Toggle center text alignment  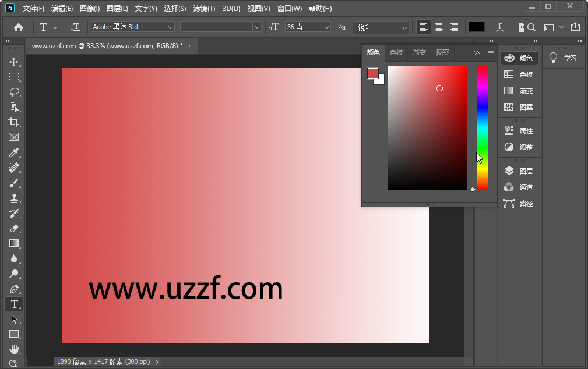click(438, 27)
